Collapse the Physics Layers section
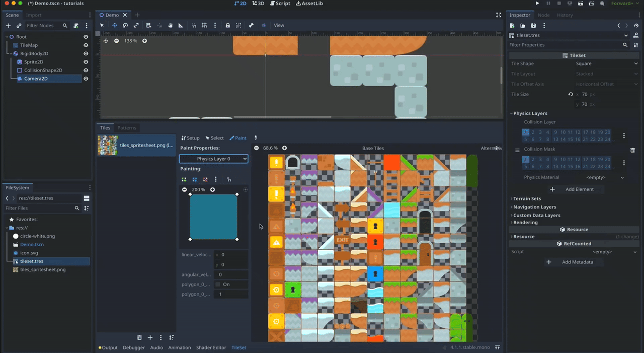 click(530, 113)
